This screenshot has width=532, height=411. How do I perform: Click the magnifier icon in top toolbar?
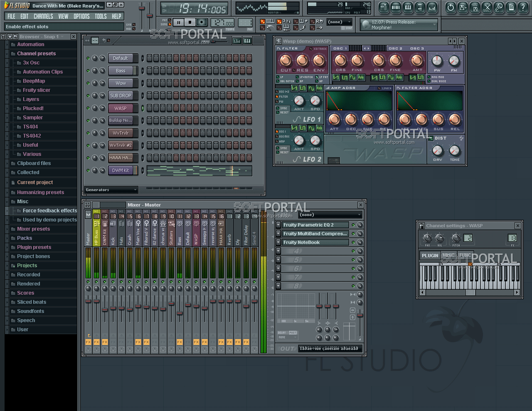(x=499, y=7)
